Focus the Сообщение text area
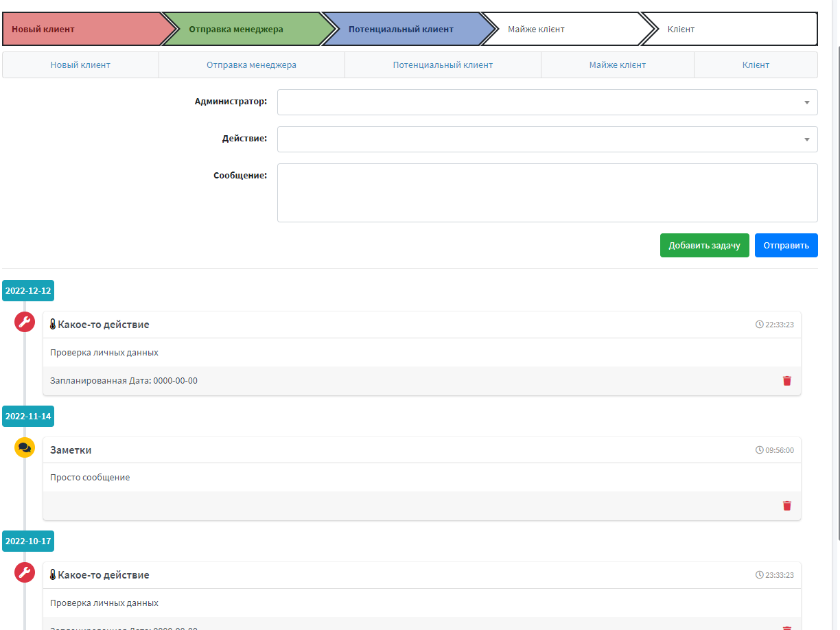This screenshot has height=630, width=840. coord(547,193)
